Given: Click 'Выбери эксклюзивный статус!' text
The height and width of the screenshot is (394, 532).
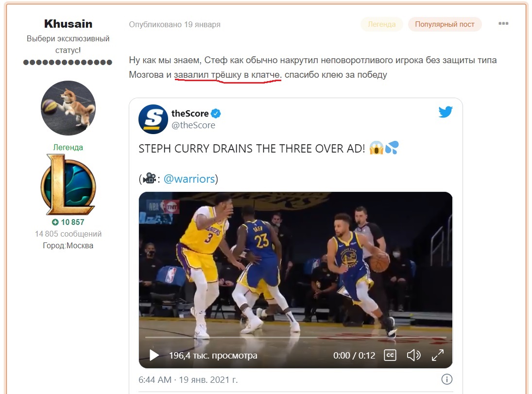Looking at the screenshot, I should pyautogui.click(x=68, y=44).
